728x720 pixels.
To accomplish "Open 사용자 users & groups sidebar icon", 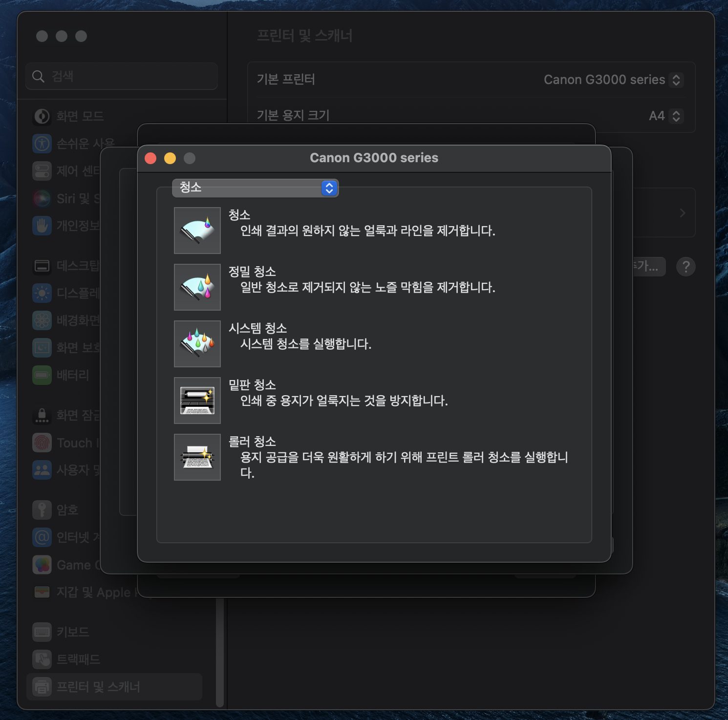I will click(42, 470).
